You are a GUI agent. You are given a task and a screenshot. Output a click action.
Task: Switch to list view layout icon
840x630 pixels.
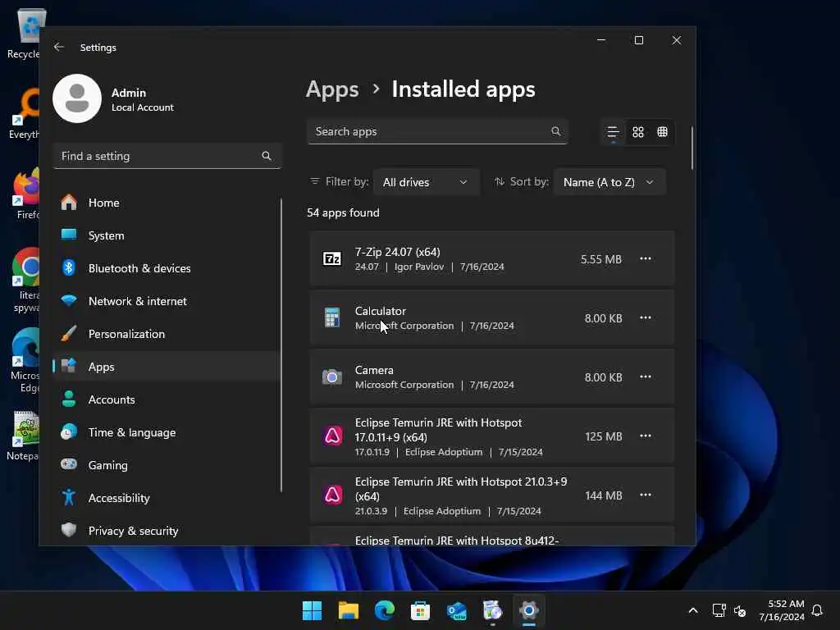point(613,132)
